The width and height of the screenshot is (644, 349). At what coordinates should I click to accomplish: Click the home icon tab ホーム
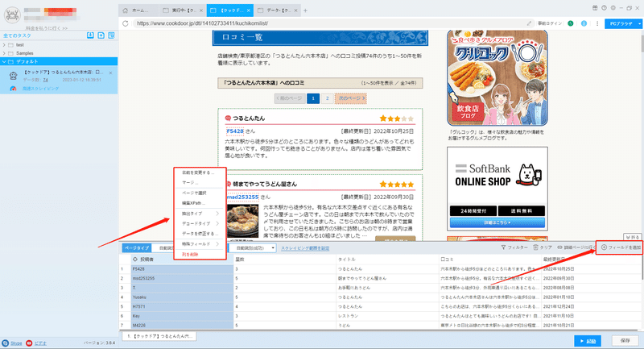138,10
